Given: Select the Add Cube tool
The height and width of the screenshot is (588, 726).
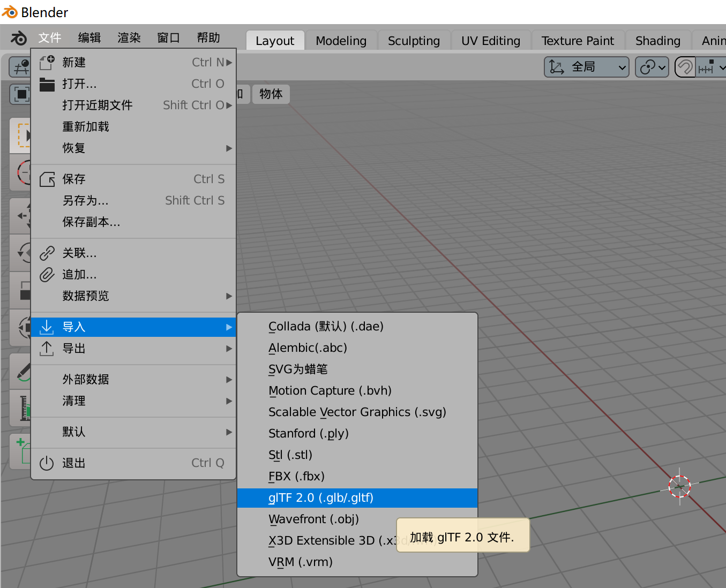Looking at the screenshot, I should pos(20,451).
